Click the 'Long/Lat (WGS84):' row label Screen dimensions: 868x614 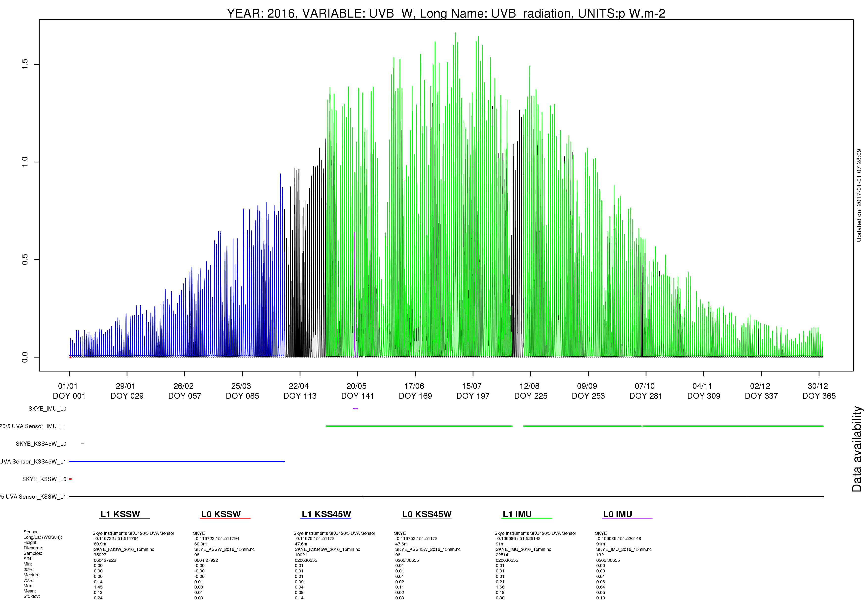42,537
